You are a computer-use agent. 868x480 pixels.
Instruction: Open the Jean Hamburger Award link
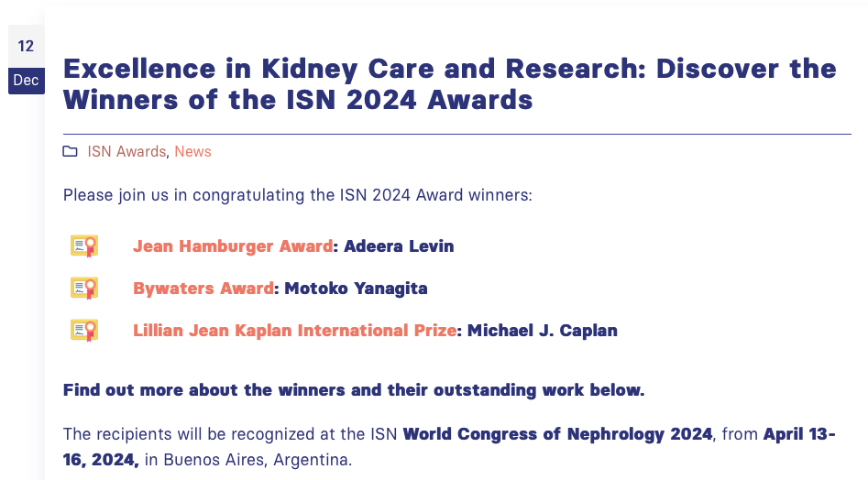[233, 246]
